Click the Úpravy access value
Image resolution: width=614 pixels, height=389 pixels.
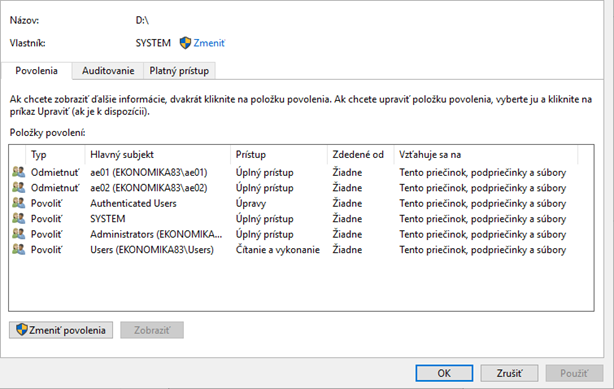pyautogui.click(x=251, y=204)
